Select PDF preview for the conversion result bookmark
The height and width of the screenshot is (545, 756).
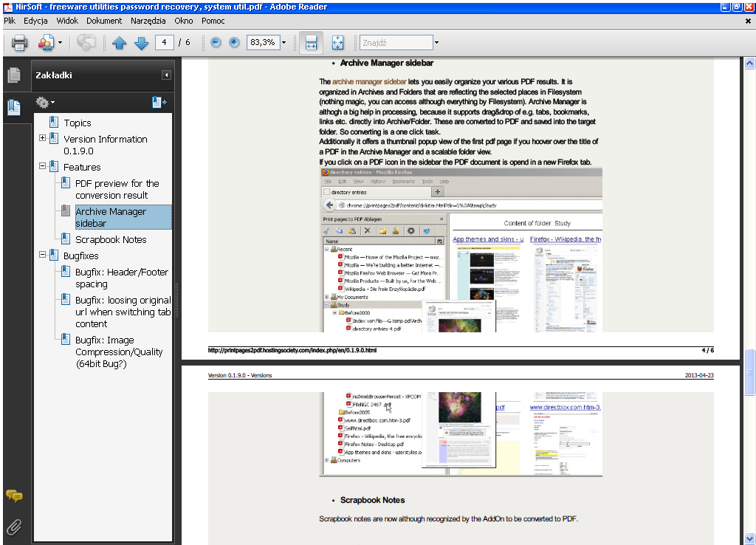(x=117, y=190)
